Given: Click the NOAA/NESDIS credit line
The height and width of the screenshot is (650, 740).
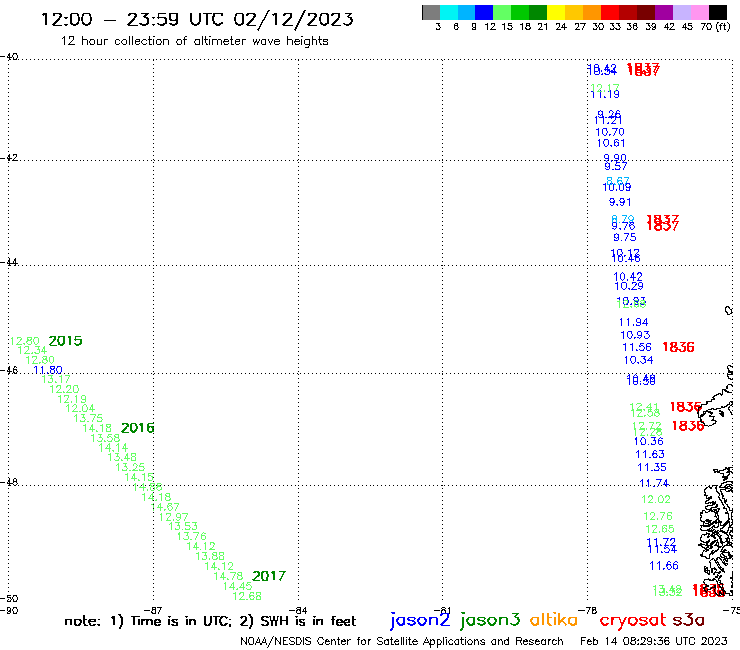Looking at the screenshot, I should click(402, 641).
